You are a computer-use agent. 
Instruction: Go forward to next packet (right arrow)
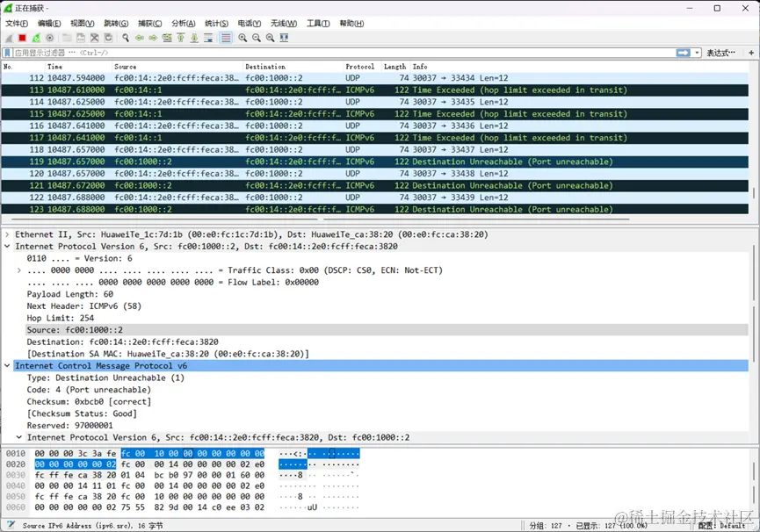point(153,38)
